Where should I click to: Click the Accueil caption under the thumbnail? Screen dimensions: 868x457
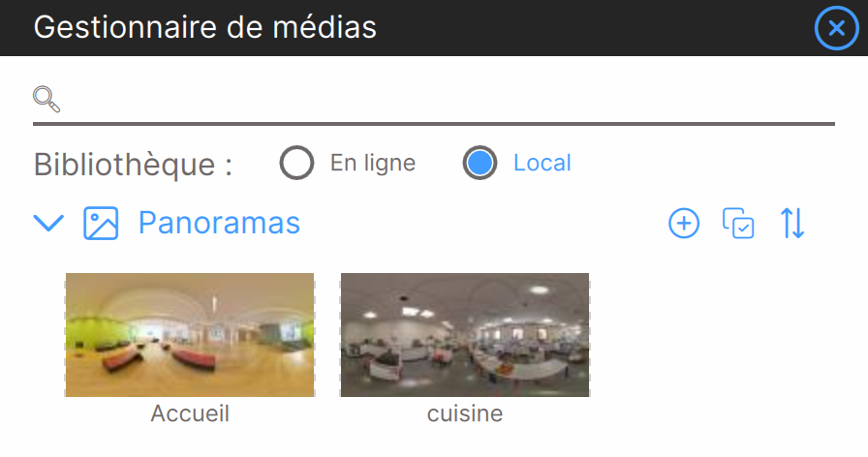click(190, 413)
